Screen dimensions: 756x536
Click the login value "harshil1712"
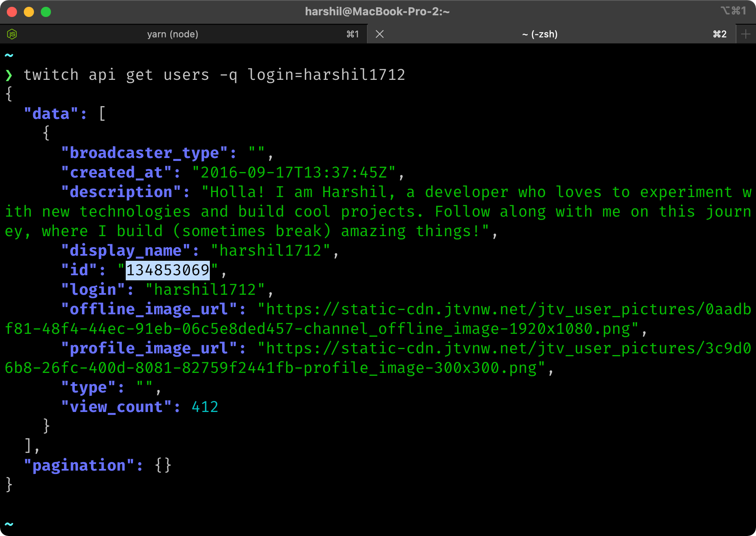[x=205, y=290]
